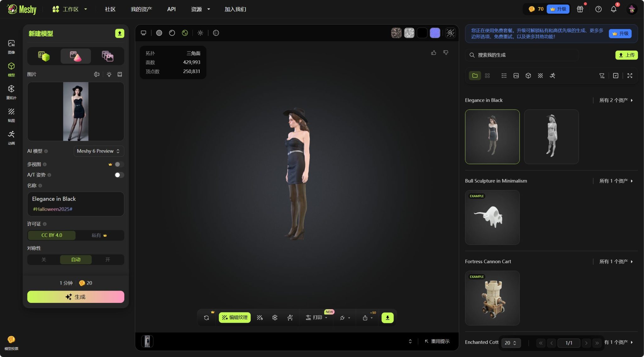Image resolution: width=644 pixels, height=357 pixels.
Task: Open the Retopology tool in left sidebar
Action: pyautogui.click(x=11, y=91)
